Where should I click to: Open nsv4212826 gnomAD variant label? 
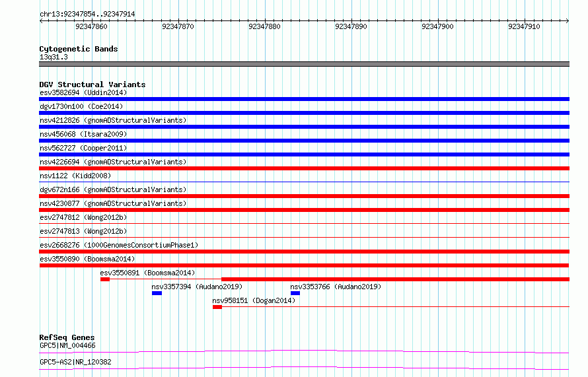[113, 120]
